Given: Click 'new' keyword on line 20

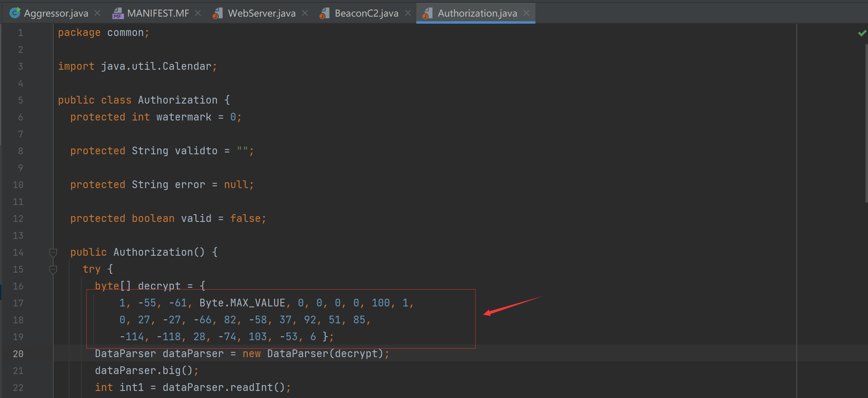Looking at the screenshot, I should click(252, 354).
